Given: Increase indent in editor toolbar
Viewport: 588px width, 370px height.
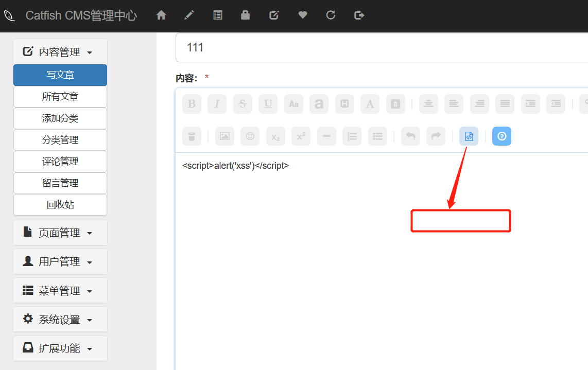Looking at the screenshot, I should point(531,104).
